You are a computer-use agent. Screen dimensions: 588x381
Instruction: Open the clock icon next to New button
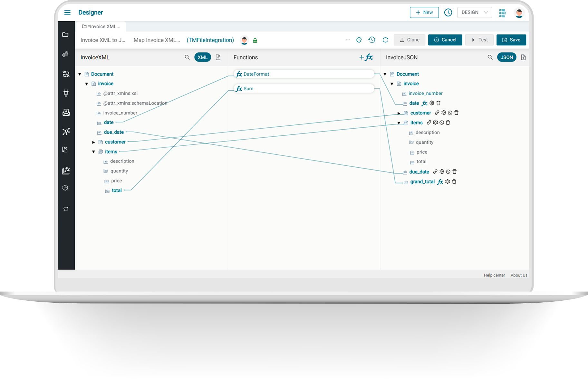[x=448, y=13]
